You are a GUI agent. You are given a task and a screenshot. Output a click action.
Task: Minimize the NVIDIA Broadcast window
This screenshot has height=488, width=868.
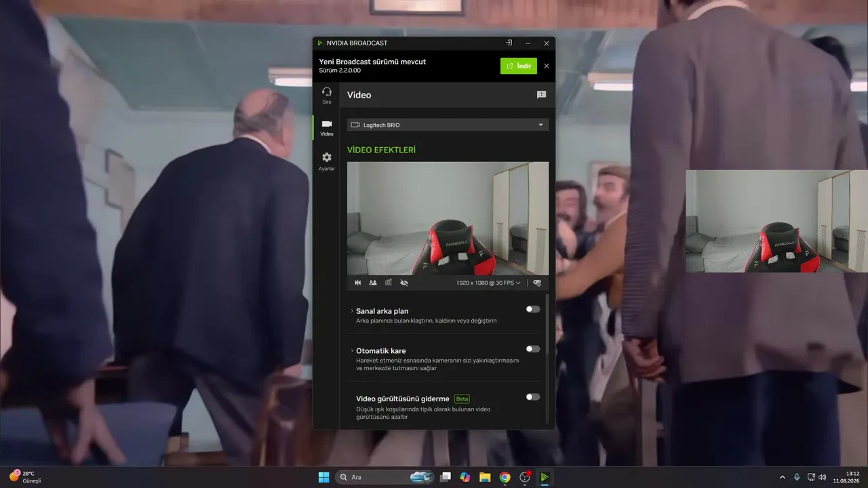528,43
